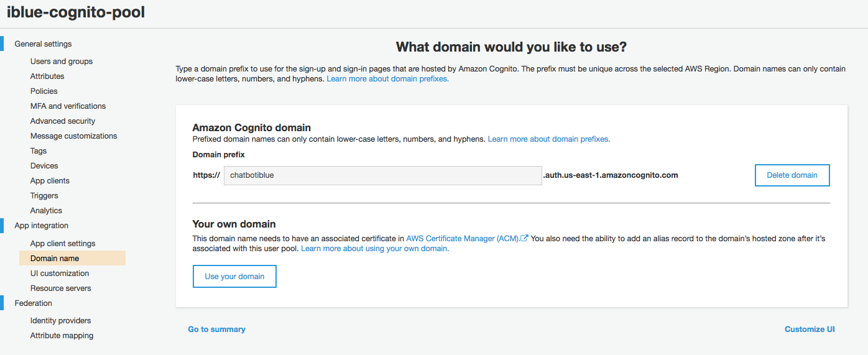
Task: Open MFA and verifications settings
Action: point(68,106)
